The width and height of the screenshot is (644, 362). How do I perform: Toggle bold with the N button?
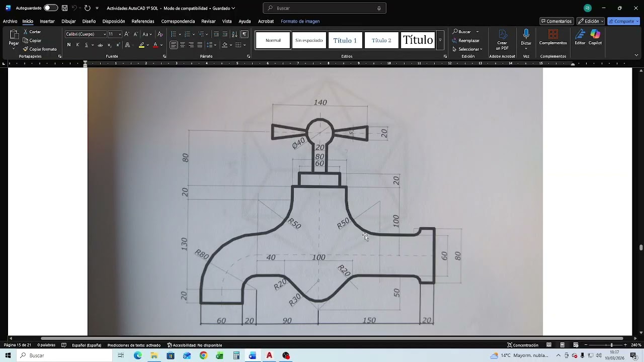tap(68, 45)
